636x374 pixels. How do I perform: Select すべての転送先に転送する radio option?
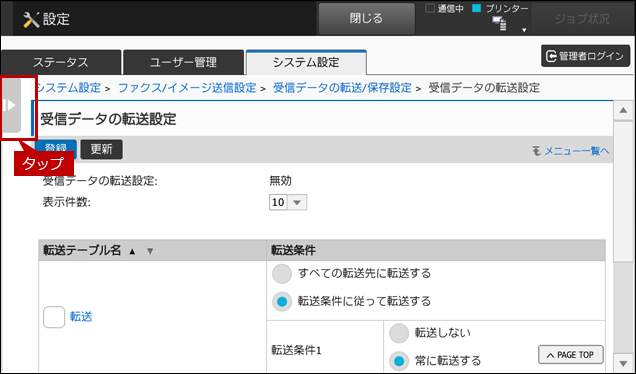[x=282, y=273]
